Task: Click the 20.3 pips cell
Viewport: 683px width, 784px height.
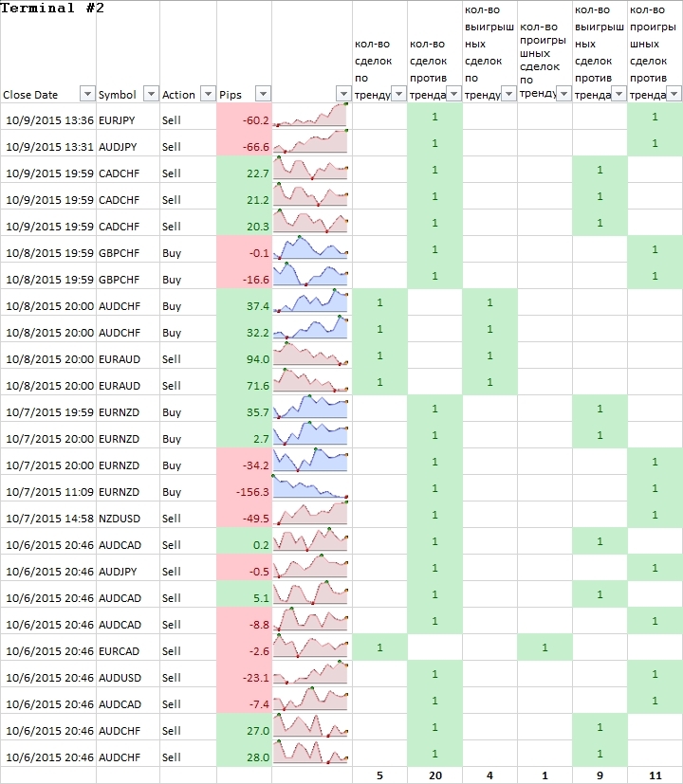Action: [x=244, y=223]
